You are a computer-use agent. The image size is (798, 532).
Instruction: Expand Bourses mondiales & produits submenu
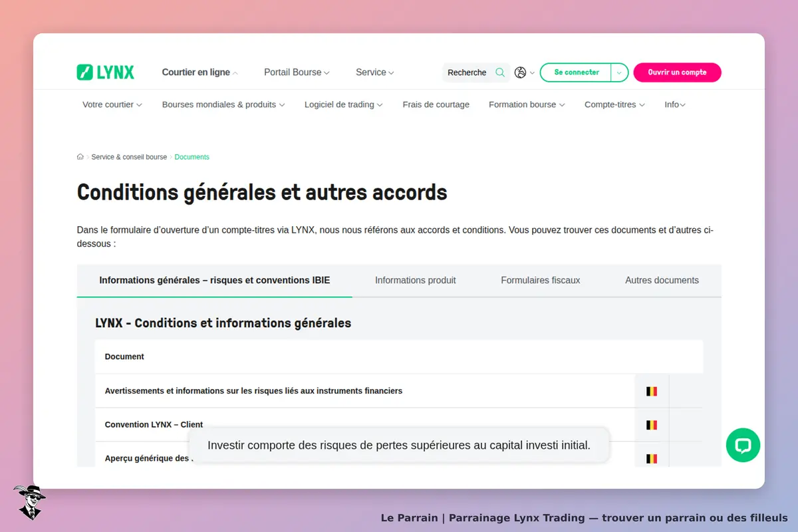223,104
